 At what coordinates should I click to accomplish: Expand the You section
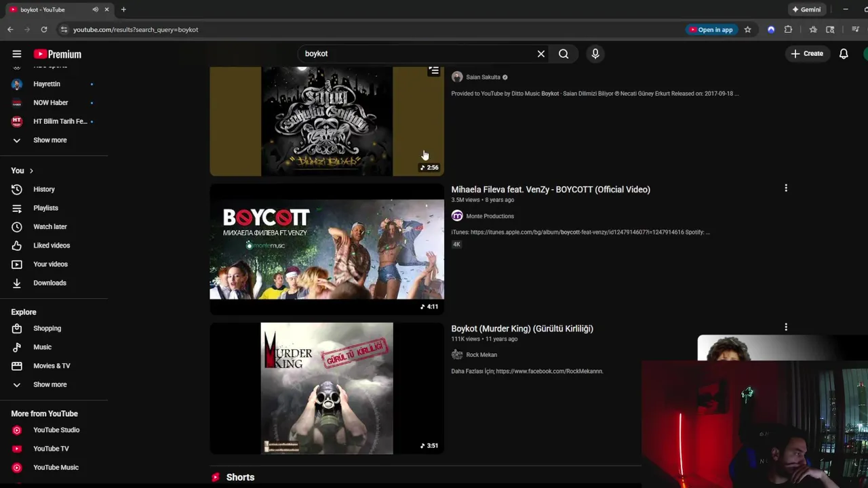22,171
